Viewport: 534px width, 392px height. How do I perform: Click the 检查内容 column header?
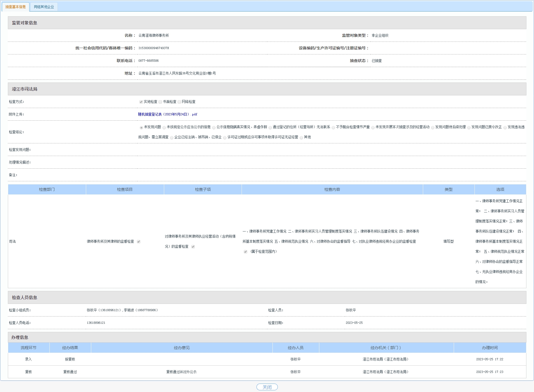coord(332,189)
